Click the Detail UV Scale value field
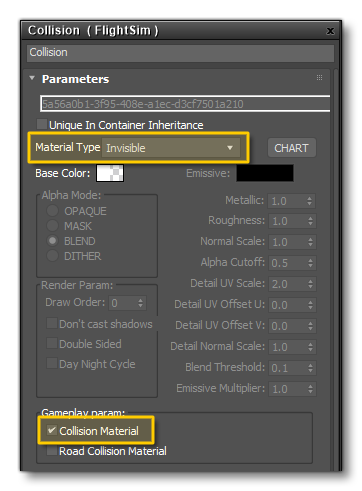This screenshot has height=491, width=362. click(287, 284)
